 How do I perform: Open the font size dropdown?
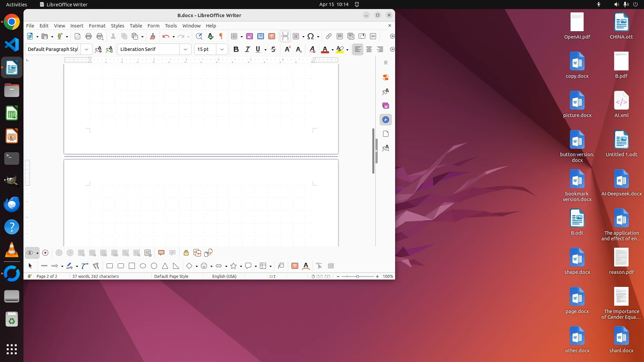tap(222, 49)
